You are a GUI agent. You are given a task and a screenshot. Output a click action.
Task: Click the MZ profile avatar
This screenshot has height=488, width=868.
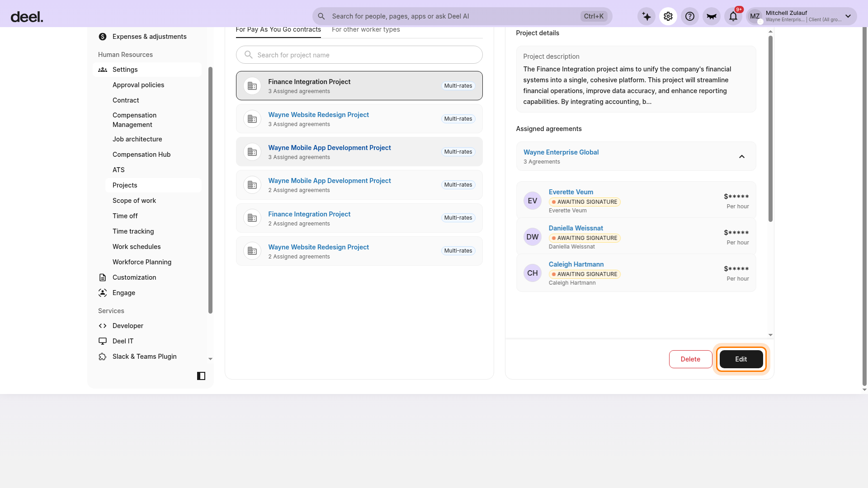click(755, 16)
